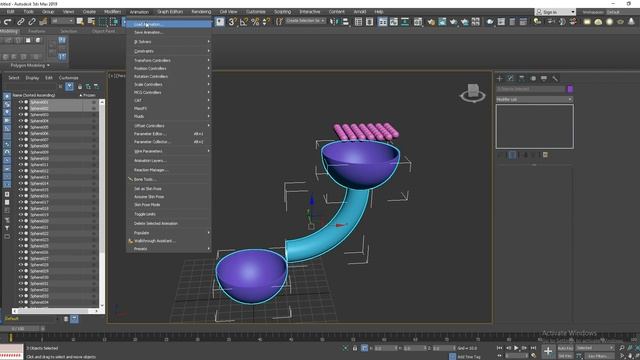Open the Rendering menu
This screenshot has width=640, height=360.
point(201,11)
